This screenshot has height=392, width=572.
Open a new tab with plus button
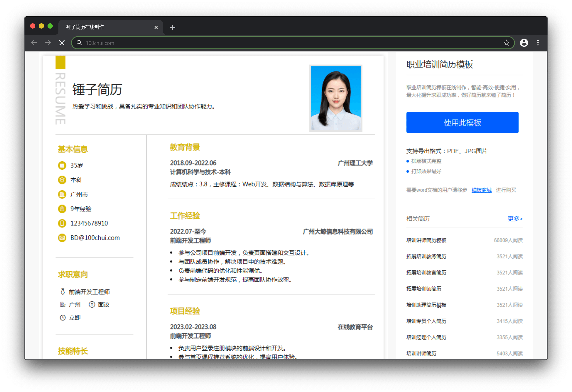point(172,27)
